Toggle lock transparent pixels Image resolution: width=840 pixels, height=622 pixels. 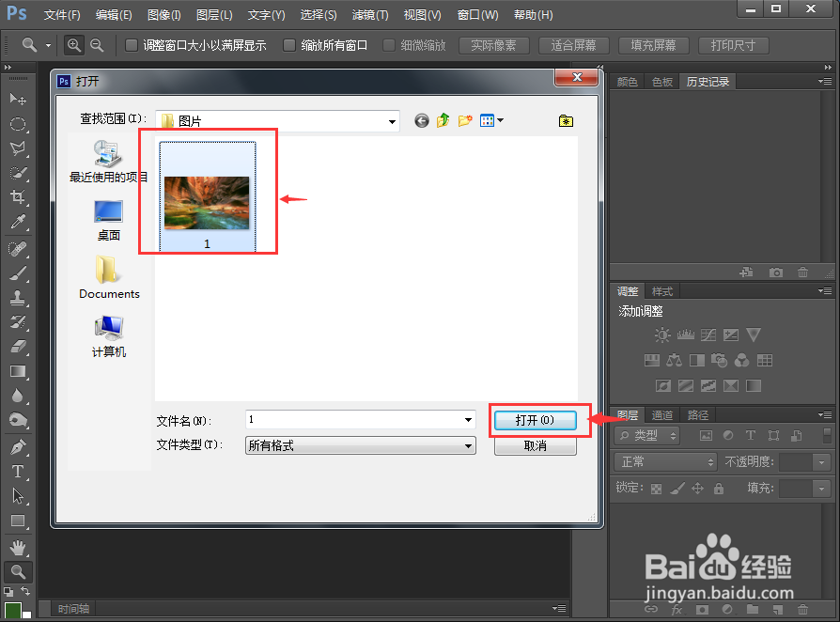click(656, 489)
